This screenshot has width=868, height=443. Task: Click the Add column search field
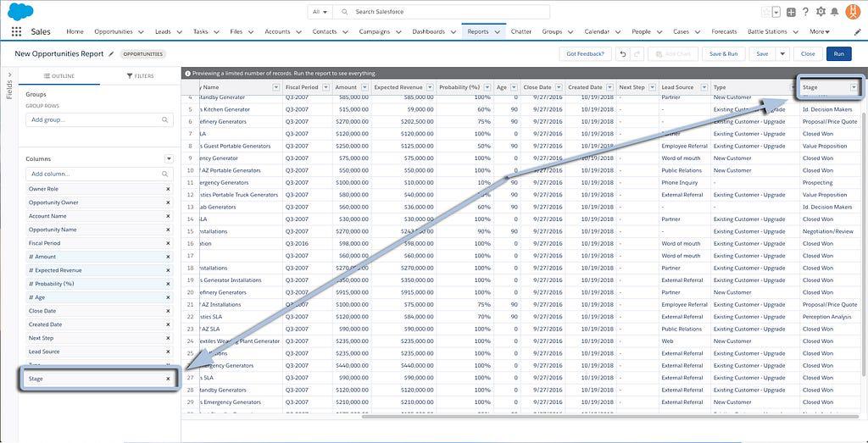pos(99,174)
